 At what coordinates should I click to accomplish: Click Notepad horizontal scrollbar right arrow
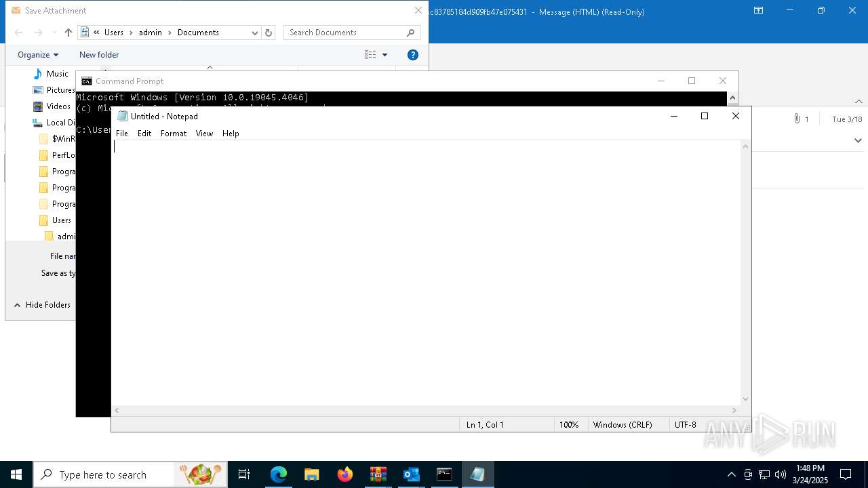coord(734,410)
